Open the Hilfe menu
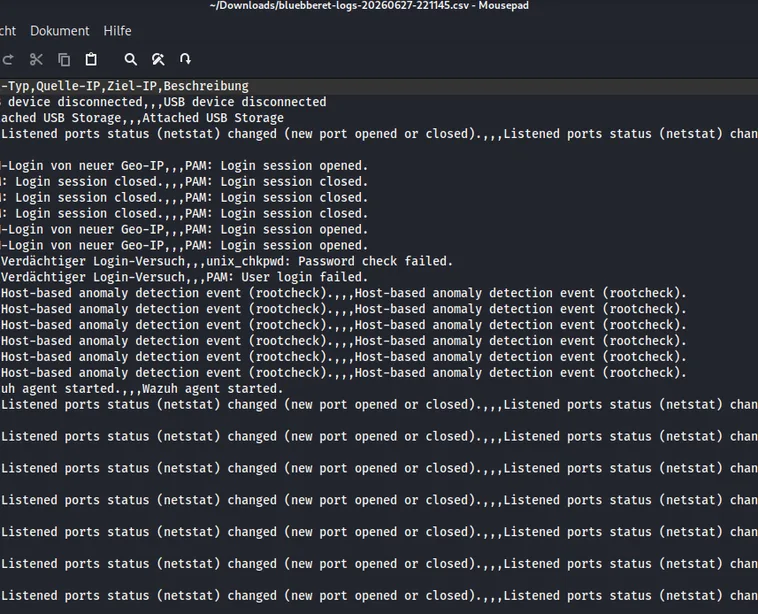Image resolution: width=758 pixels, height=614 pixels. point(117,31)
